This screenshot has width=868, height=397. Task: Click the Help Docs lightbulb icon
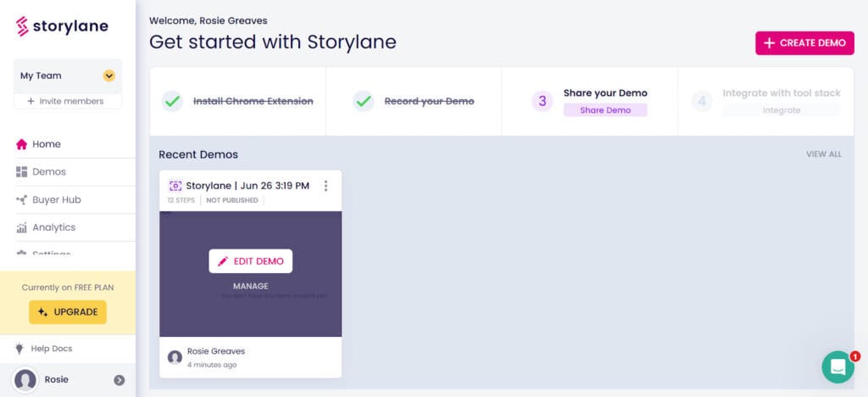(x=19, y=349)
